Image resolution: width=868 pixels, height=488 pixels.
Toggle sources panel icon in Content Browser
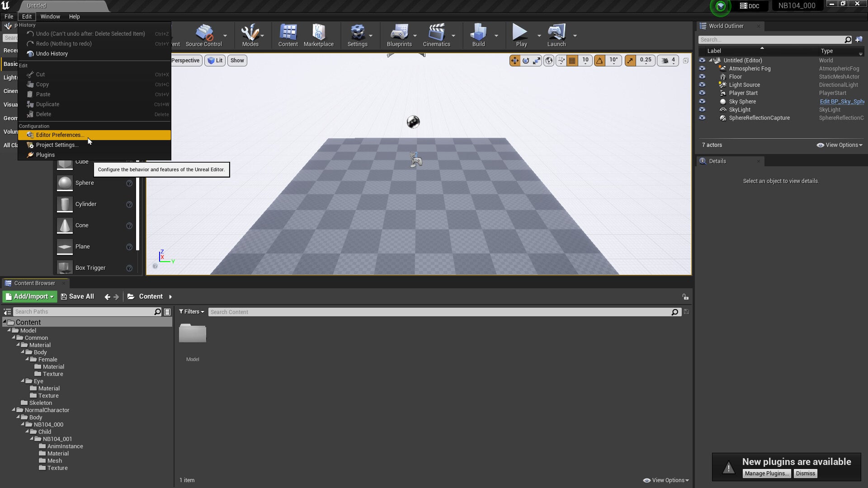(7, 312)
